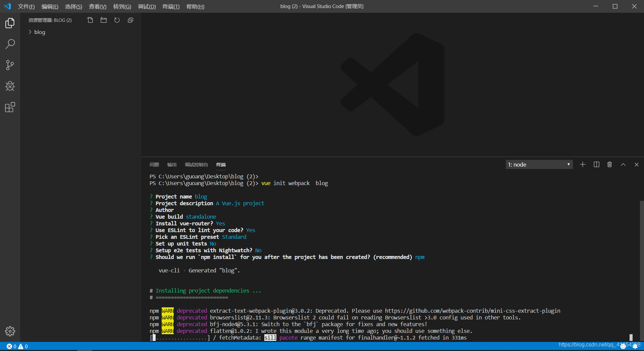The height and width of the screenshot is (351, 644).
Task: Open the terminal selector dropdown '1: node'
Action: (539, 165)
